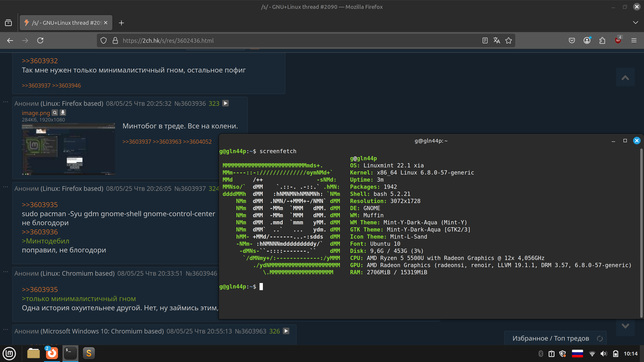Image resolution: width=644 pixels, height=362 pixels.
Task: Open the Firefox account icon
Action: 587,40
